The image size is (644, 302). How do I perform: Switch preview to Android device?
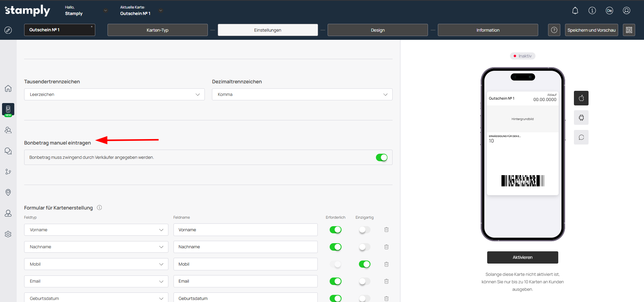pos(581,118)
